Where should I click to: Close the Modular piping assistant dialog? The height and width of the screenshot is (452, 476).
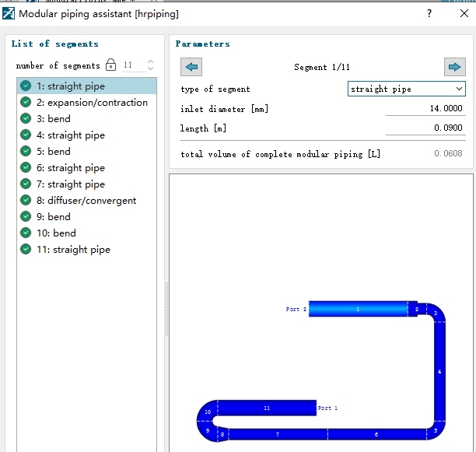click(x=464, y=13)
